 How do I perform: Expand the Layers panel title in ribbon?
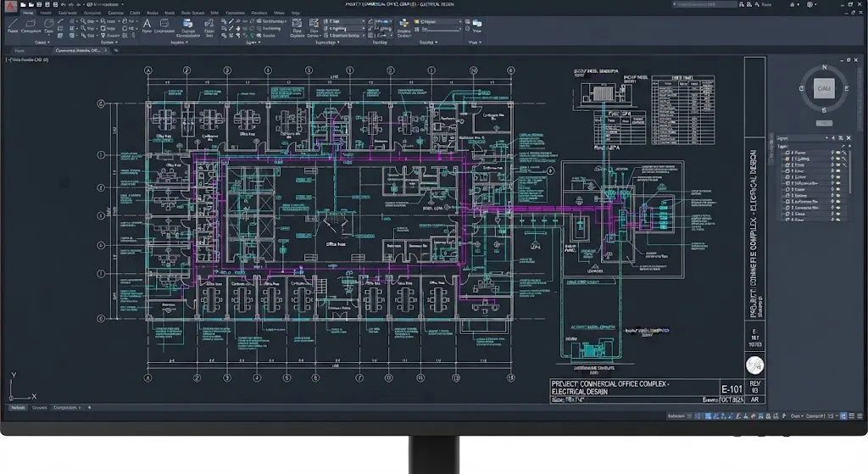(253, 42)
